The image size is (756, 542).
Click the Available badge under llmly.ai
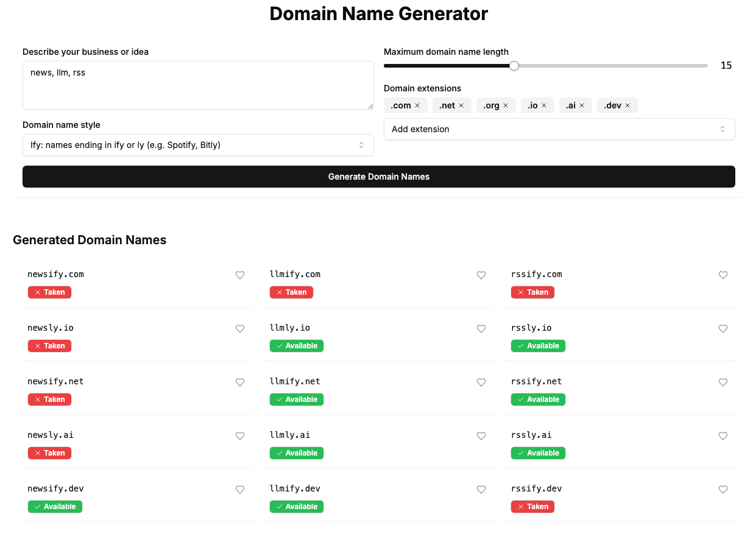click(x=297, y=453)
